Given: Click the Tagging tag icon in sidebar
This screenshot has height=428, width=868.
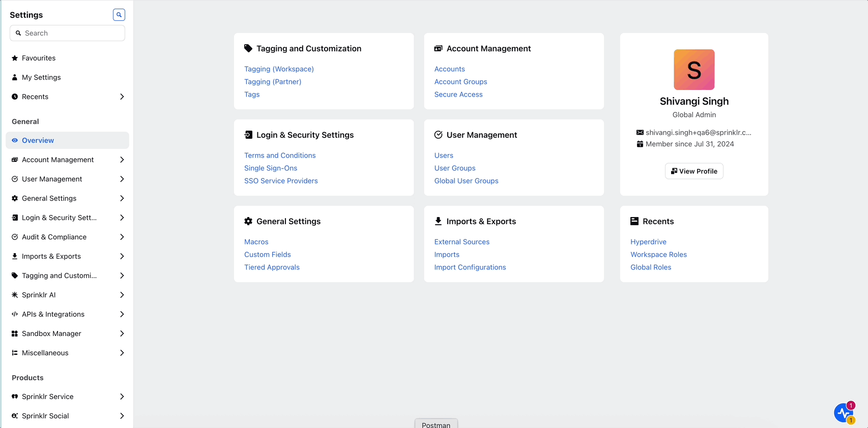Looking at the screenshot, I should pyautogui.click(x=15, y=276).
